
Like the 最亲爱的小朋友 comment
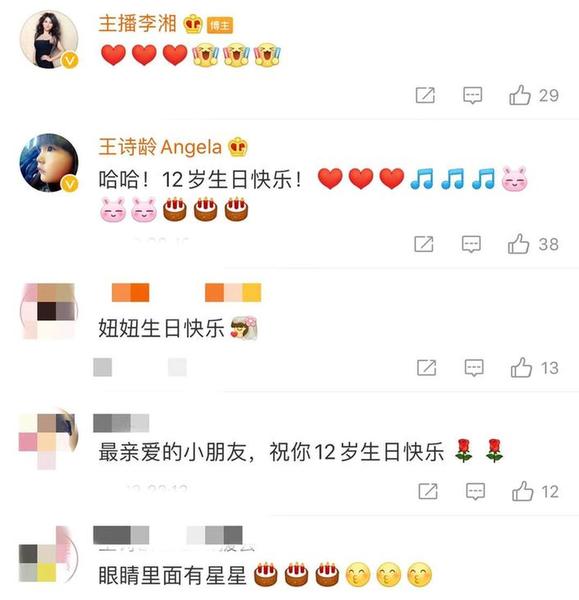coord(523,491)
